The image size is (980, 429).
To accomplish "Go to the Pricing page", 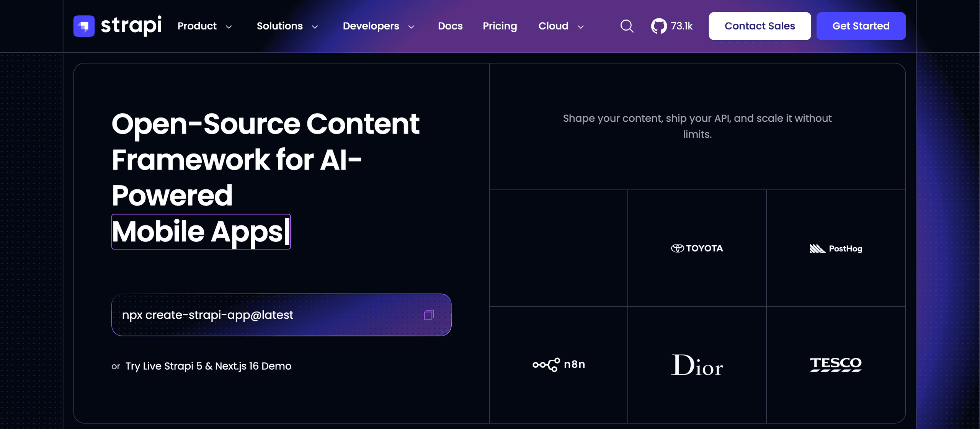I will [x=500, y=26].
